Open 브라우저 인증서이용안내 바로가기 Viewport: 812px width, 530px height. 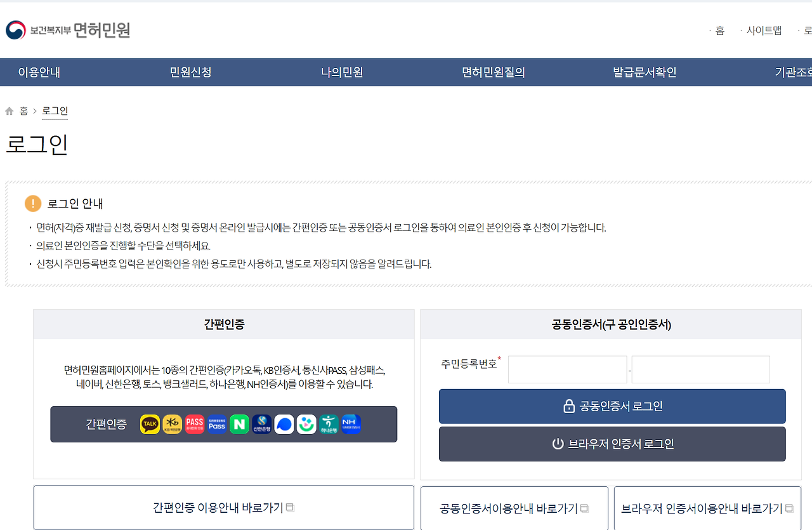click(x=707, y=508)
